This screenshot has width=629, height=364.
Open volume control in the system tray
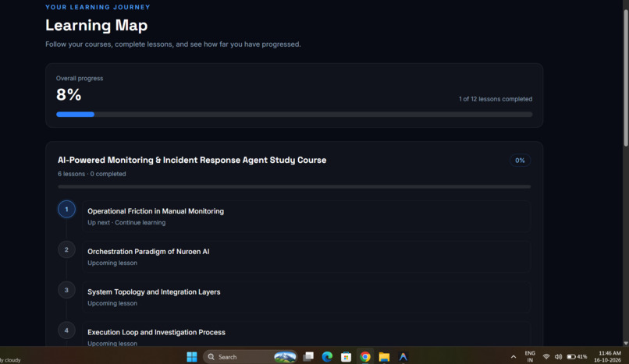tap(558, 356)
